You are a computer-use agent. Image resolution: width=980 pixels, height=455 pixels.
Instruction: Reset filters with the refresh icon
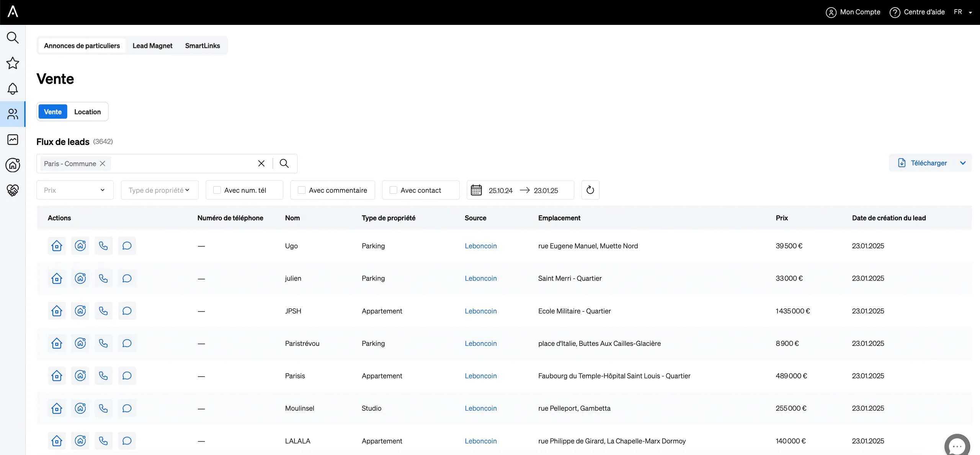(590, 190)
